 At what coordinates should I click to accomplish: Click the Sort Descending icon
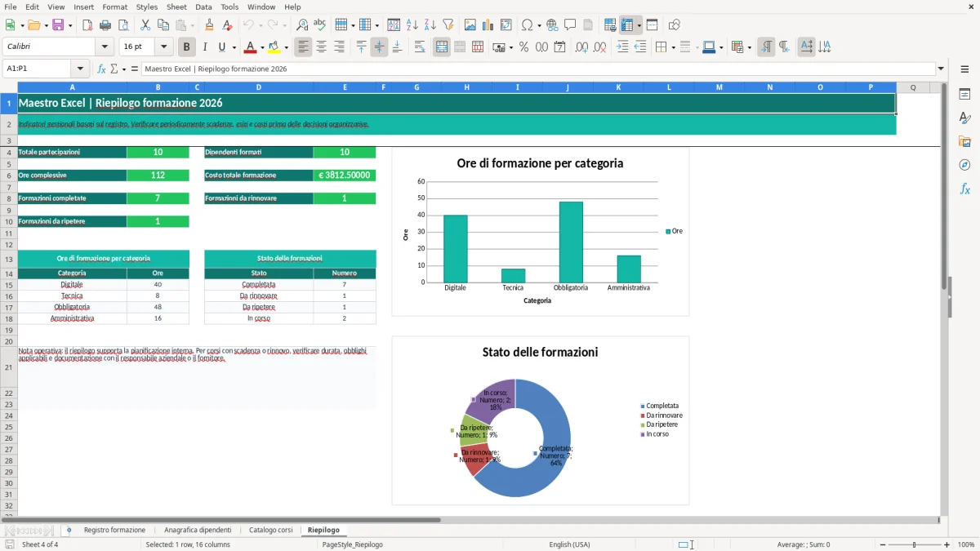pyautogui.click(x=430, y=25)
